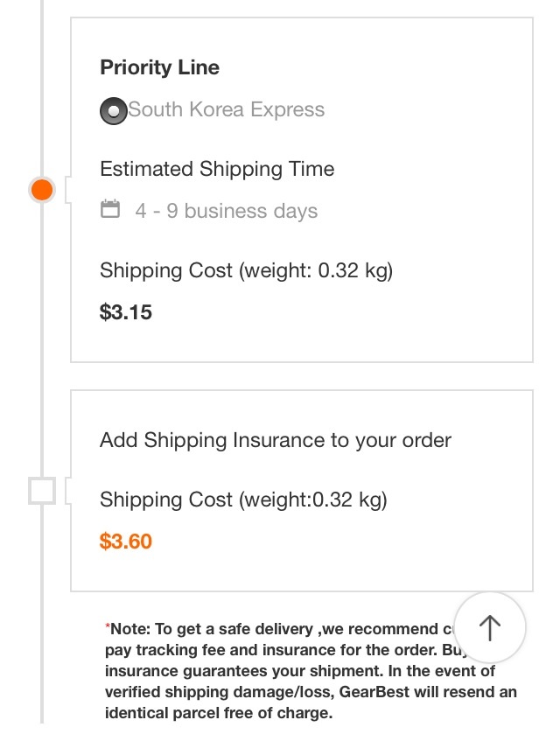Click the 4 - 9 business days text
Image resolution: width=560 pixels, height=755 pixels.
[227, 211]
